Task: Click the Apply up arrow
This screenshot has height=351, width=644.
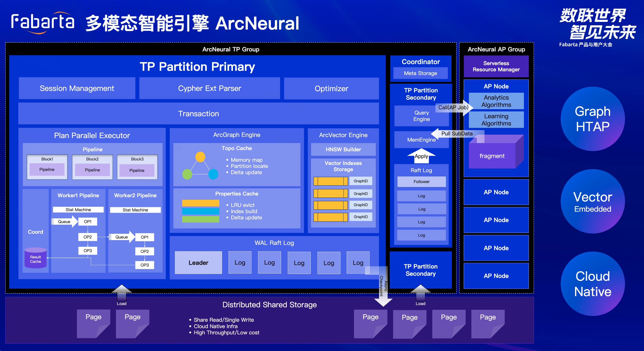Action: click(x=421, y=156)
